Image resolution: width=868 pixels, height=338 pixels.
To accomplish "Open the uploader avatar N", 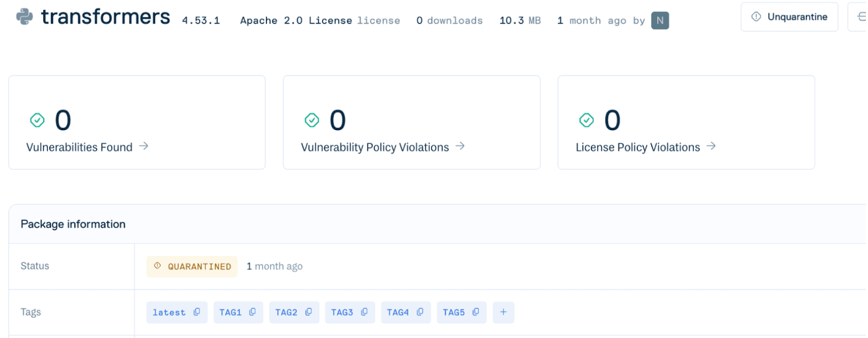I will click(x=660, y=21).
